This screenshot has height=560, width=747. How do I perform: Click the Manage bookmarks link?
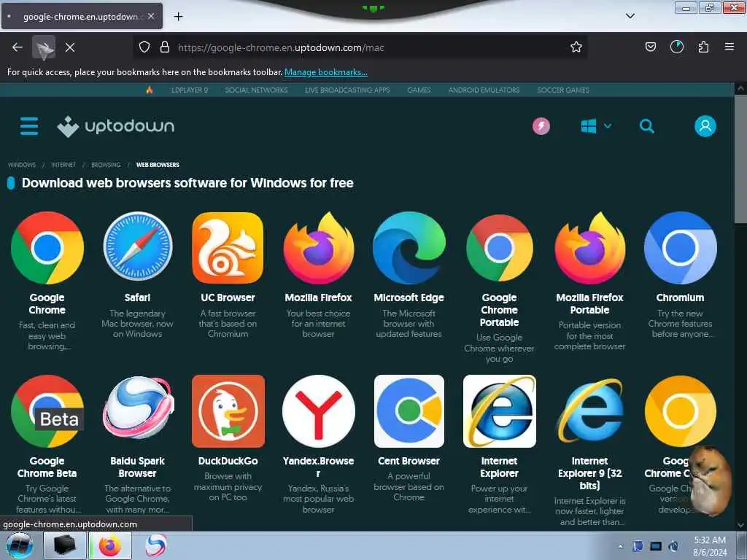tap(326, 72)
